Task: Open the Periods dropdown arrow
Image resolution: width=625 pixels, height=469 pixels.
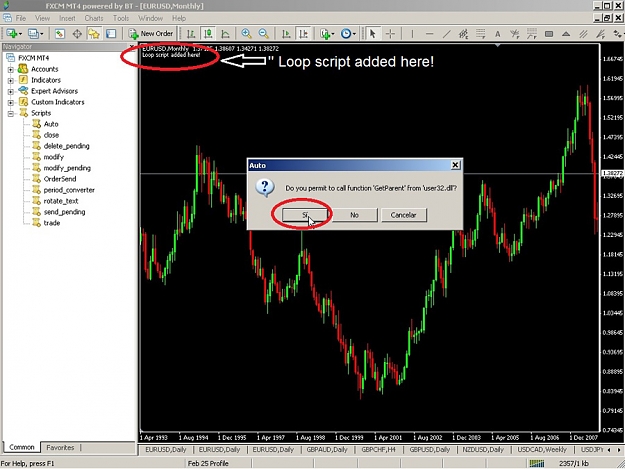Action: [x=354, y=34]
